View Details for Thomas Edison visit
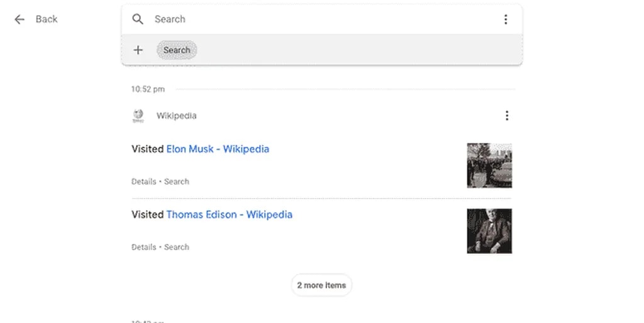 (143, 247)
